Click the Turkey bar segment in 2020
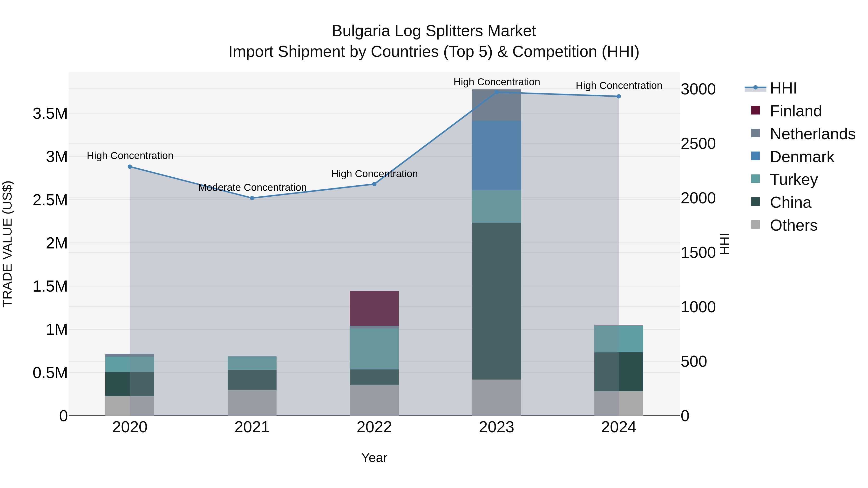Viewport: 868px width, 488px height. 130,364
